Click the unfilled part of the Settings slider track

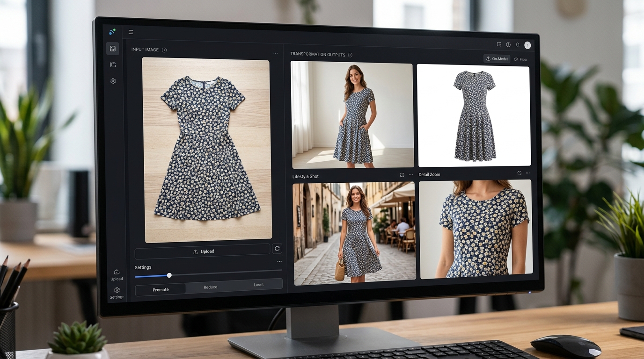point(227,273)
